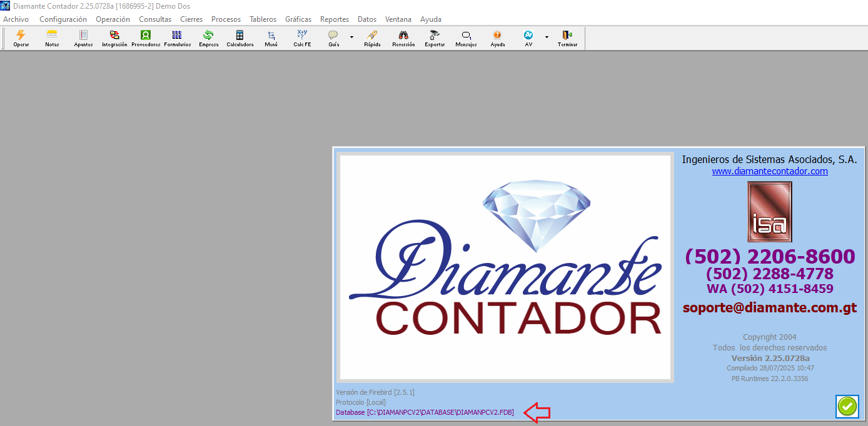Click the Menú toolbar icon

click(271, 38)
